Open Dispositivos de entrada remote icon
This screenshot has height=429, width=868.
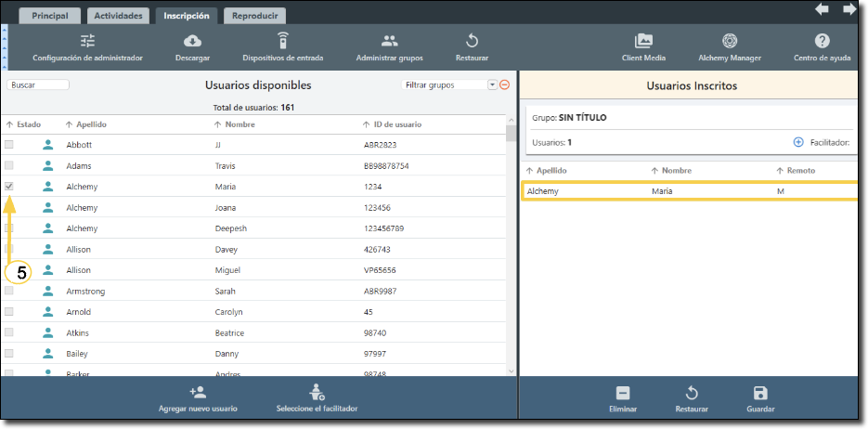coord(283,41)
